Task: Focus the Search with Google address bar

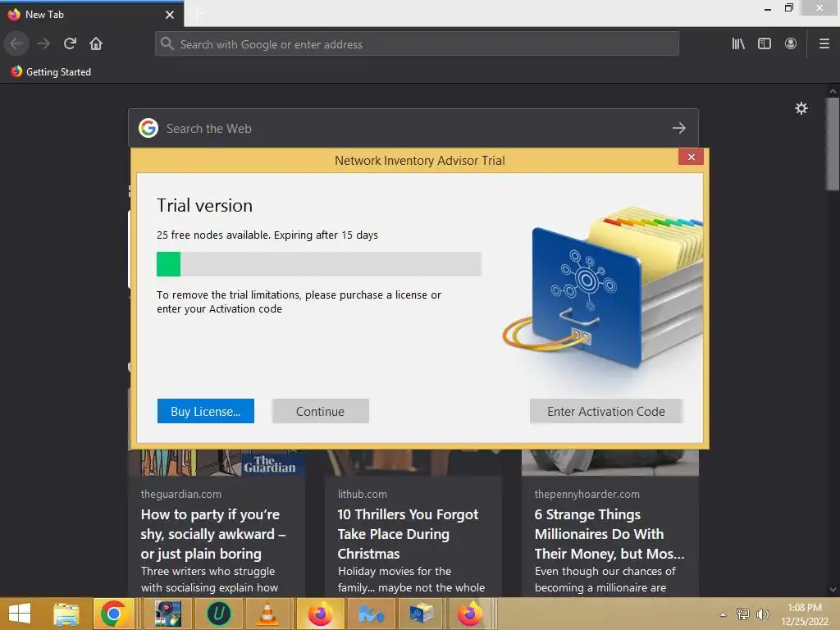Action: (x=417, y=44)
